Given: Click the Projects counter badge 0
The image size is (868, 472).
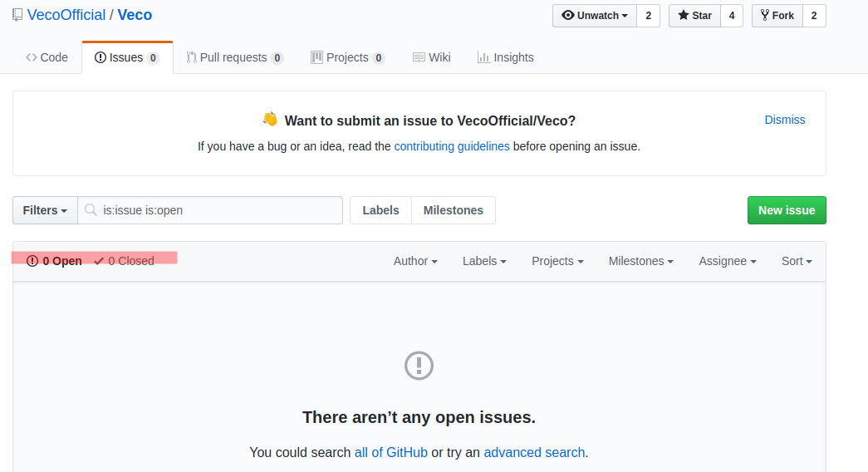Looking at the screenshot, I should 379,57.
